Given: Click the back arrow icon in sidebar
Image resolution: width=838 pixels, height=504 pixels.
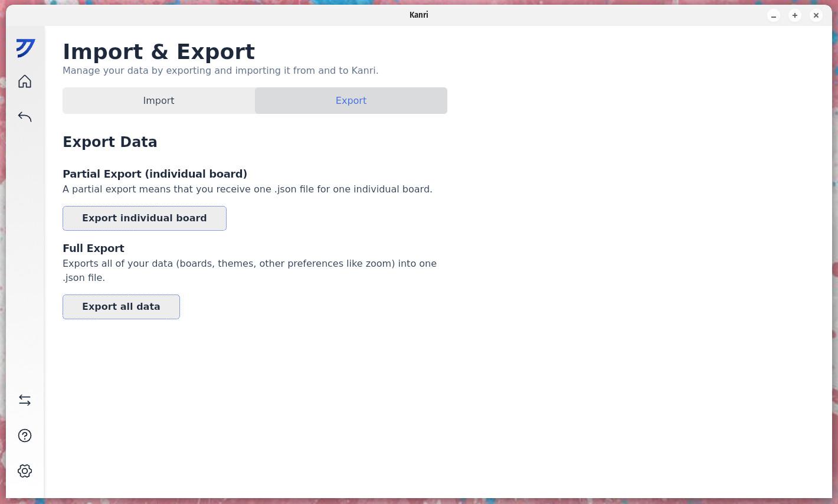Looking at the screenshot, I should pyautogui.click(x=25, y=117).
